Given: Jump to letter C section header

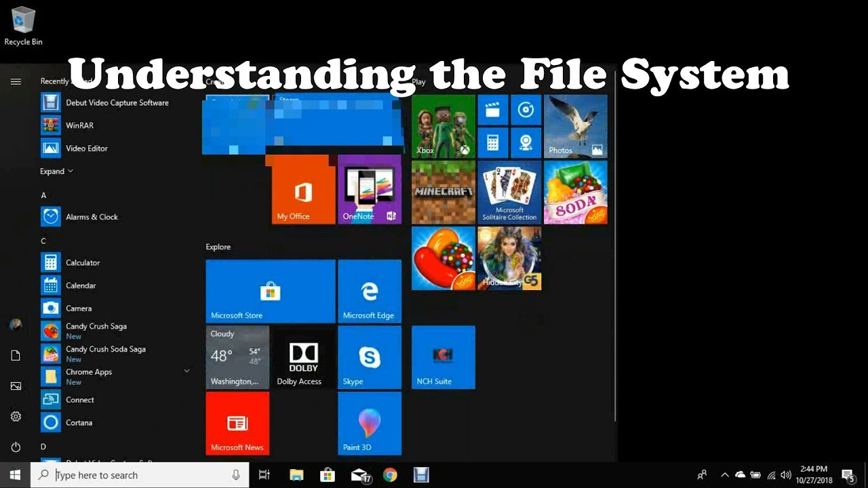Looking at the screenshot, I should (x=43, y=241).
